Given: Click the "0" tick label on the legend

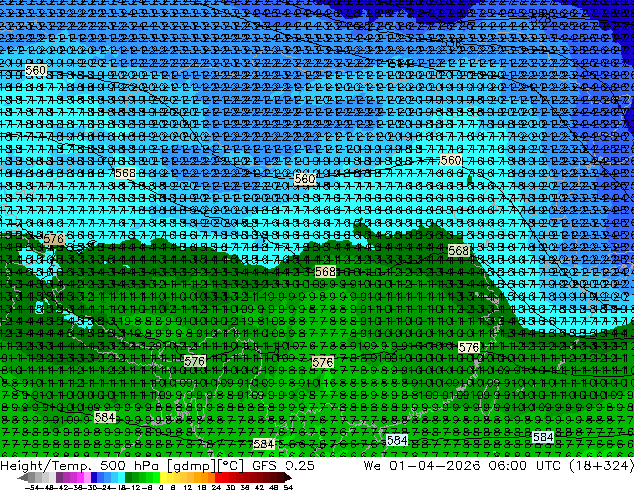Looking at the screenshot, I should point(161,488).
